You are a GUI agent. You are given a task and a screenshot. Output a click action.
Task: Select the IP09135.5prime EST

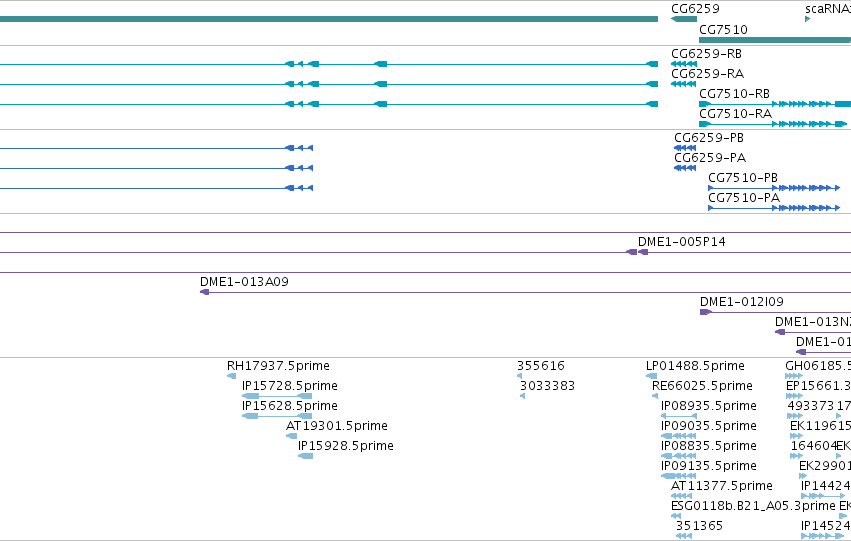(x=709, y=466)
